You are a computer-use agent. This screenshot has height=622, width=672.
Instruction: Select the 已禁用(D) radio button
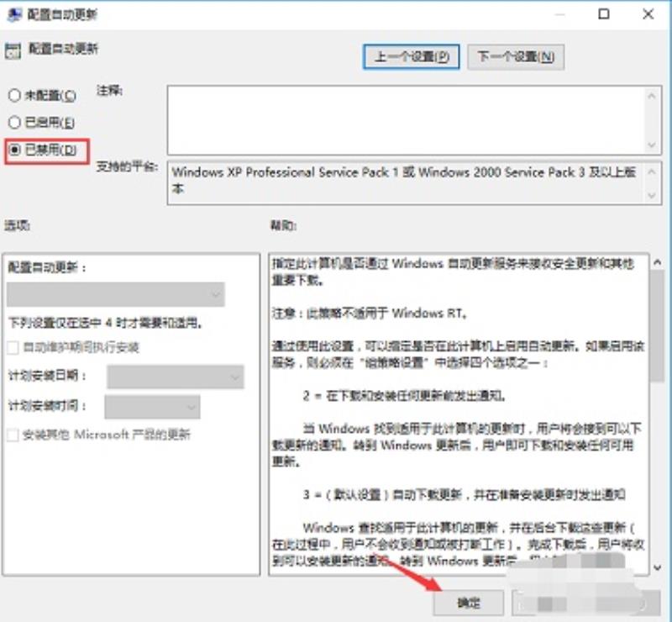coord(14,150)
